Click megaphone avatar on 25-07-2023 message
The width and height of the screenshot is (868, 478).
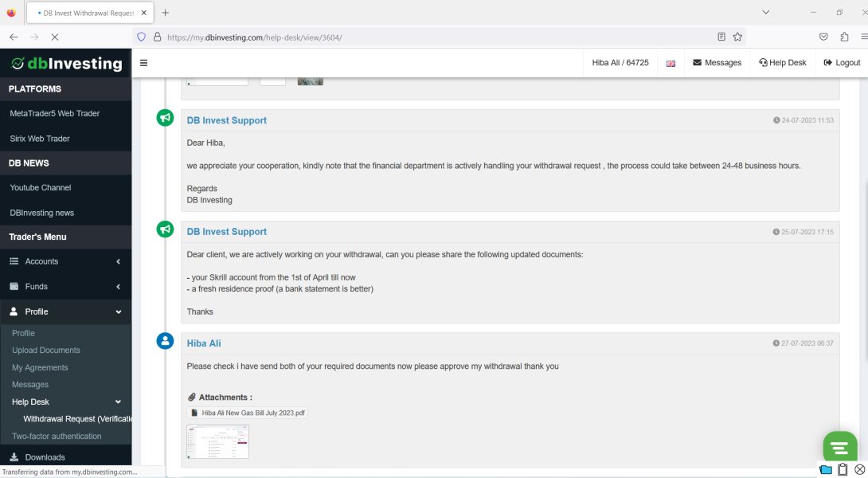(x=165, y=229)
